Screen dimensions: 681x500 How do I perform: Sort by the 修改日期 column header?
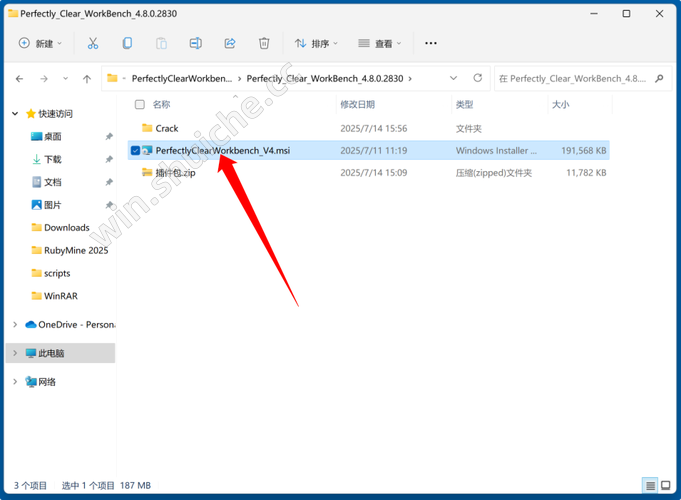(x=357, y=104)
